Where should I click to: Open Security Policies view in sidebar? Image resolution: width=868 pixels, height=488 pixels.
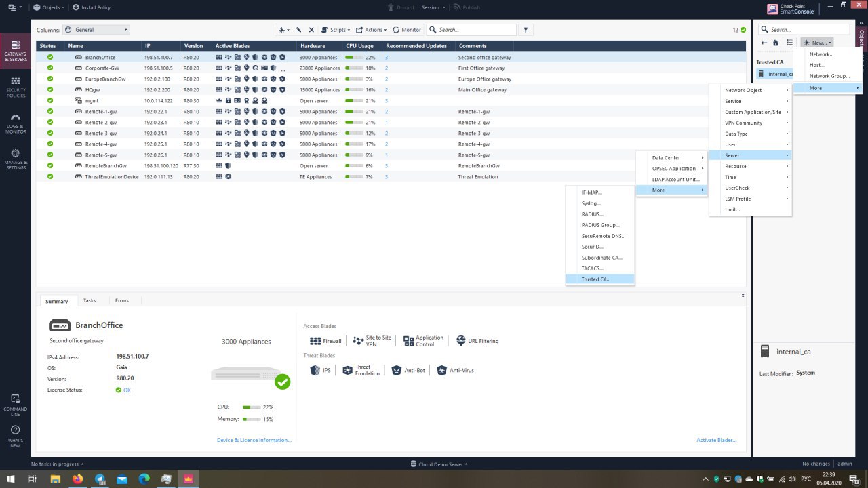tap(16, 85)
